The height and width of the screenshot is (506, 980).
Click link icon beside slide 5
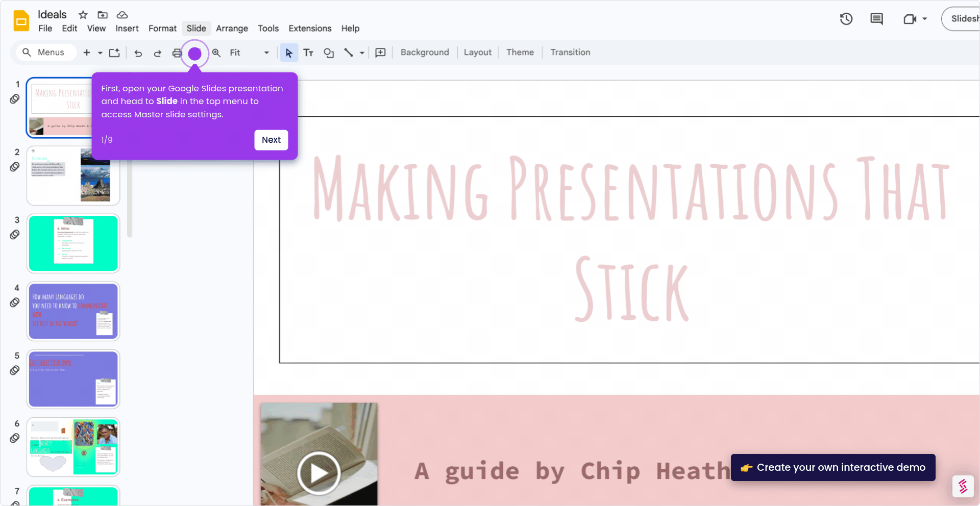(15, 370)
